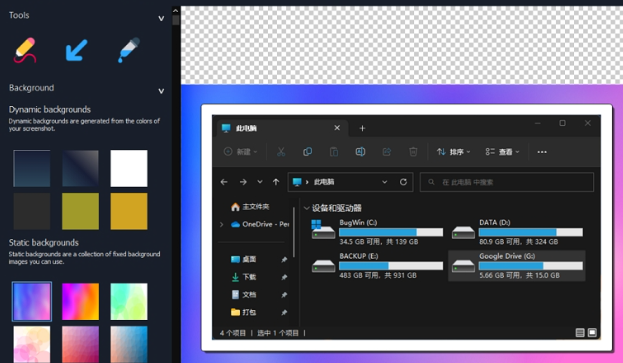Screen dimensions: 623x363
Task: Open the 新建 menu in Explorer
Action: coord(240,152)
